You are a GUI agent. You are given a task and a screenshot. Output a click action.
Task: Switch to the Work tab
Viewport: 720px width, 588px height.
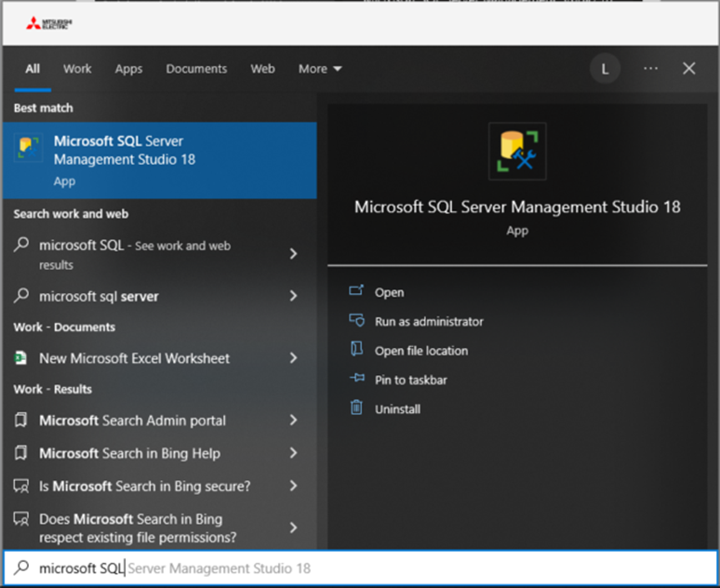(77, 69)
